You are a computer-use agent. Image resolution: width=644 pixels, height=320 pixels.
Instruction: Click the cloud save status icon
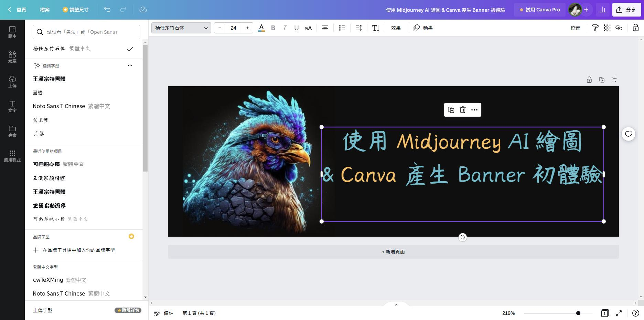(143, 10)
